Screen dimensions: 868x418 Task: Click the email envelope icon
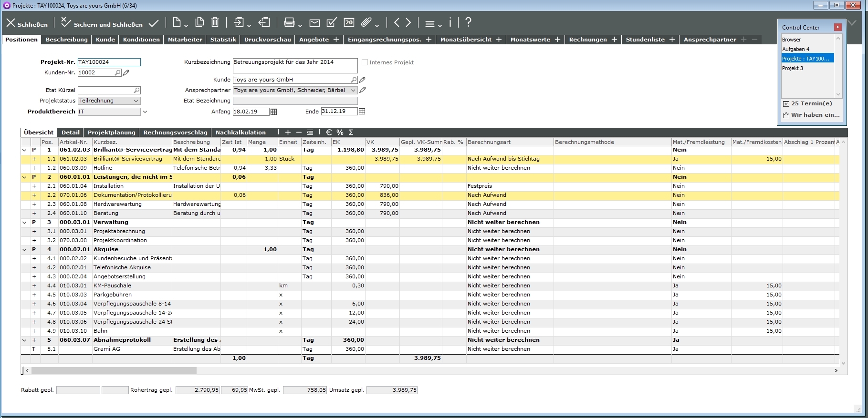tap(314, 22)
